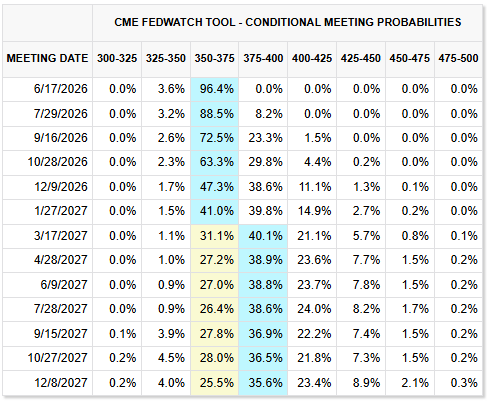The height and width of the screenshot is (402, 487).
Task: Click the 300-325 column header
Action: click(x=117, y=58)
